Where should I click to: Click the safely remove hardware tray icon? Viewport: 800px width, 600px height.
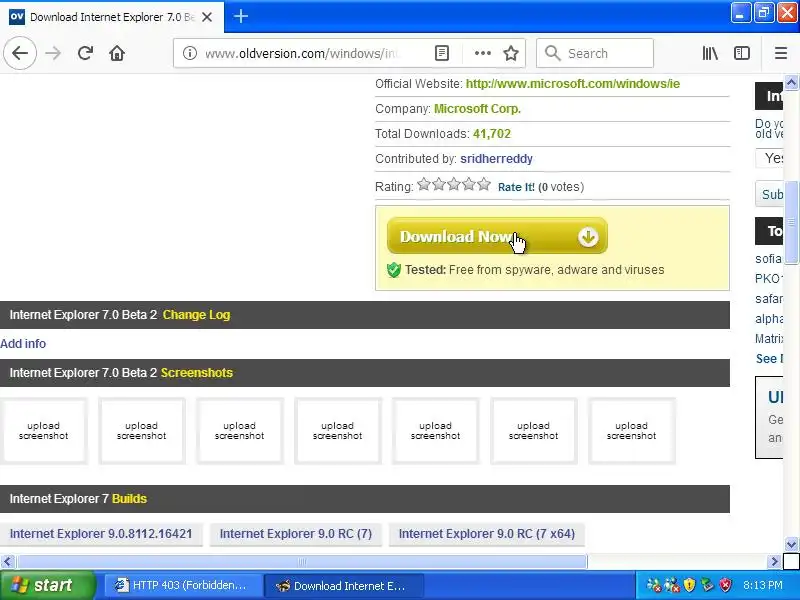point(707,585)
